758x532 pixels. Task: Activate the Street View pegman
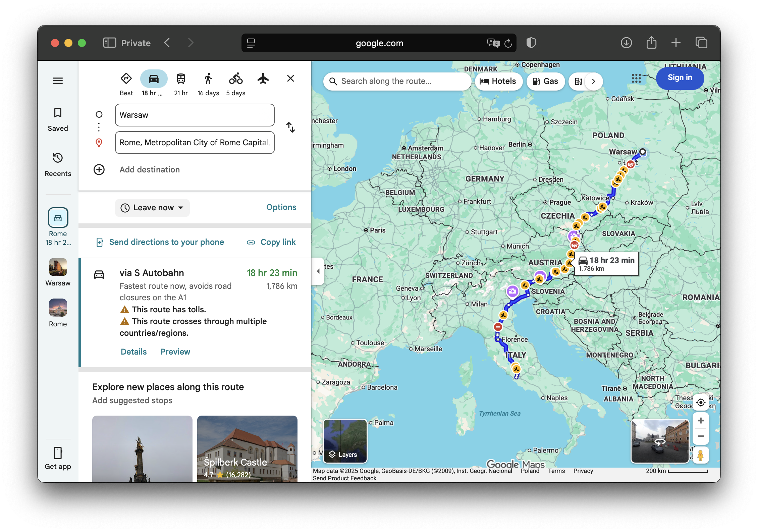point(701,455)
